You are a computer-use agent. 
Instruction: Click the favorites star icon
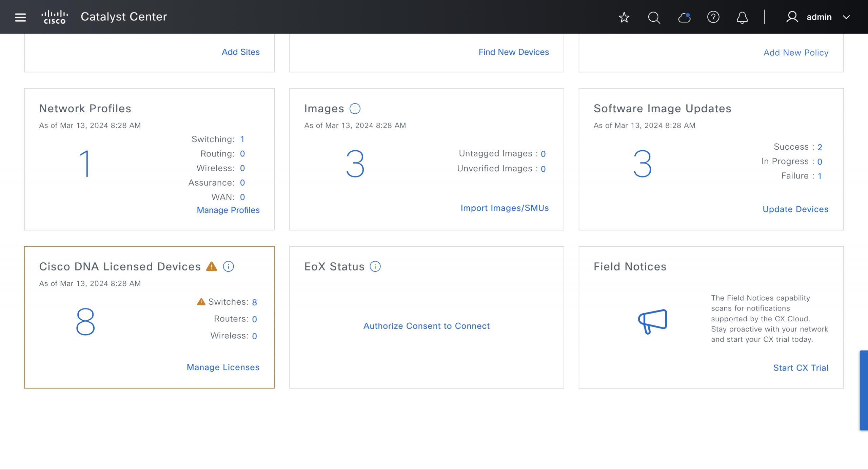coord(624,17)
